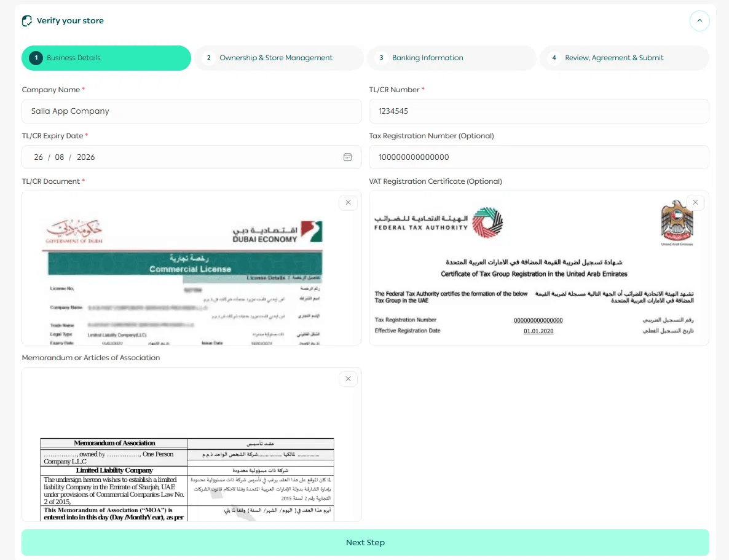Click the Next Step button
Viewport: 729px width, 560px height.
pos(366,542)
